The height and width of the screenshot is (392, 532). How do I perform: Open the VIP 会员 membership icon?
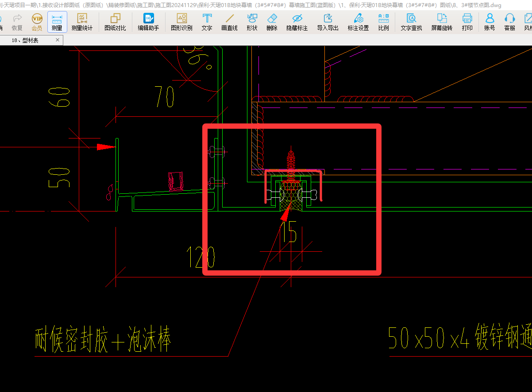tap(37, 22)
